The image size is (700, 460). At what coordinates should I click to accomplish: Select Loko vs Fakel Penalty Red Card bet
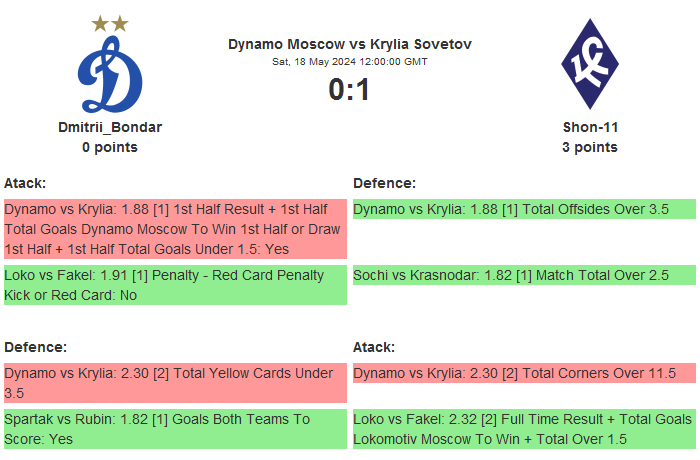coord(175,285)
